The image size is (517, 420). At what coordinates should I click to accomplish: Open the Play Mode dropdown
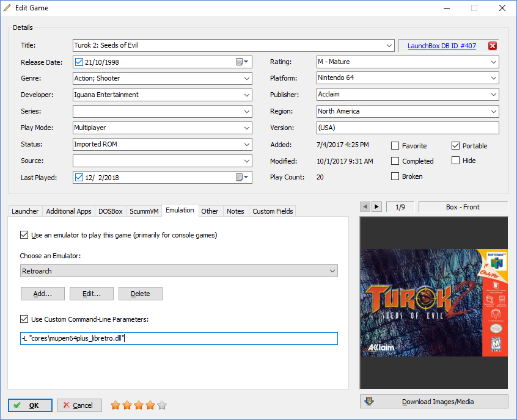coord(247,128)
